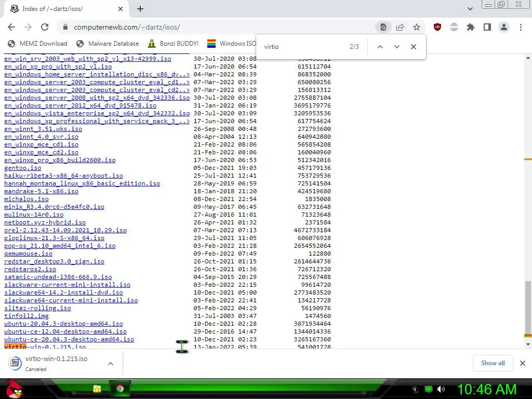
Task: Download ubuntu-ce-12.04-desktop-amd64.iso
Action: pyautogui.click(x=65, y=332)
